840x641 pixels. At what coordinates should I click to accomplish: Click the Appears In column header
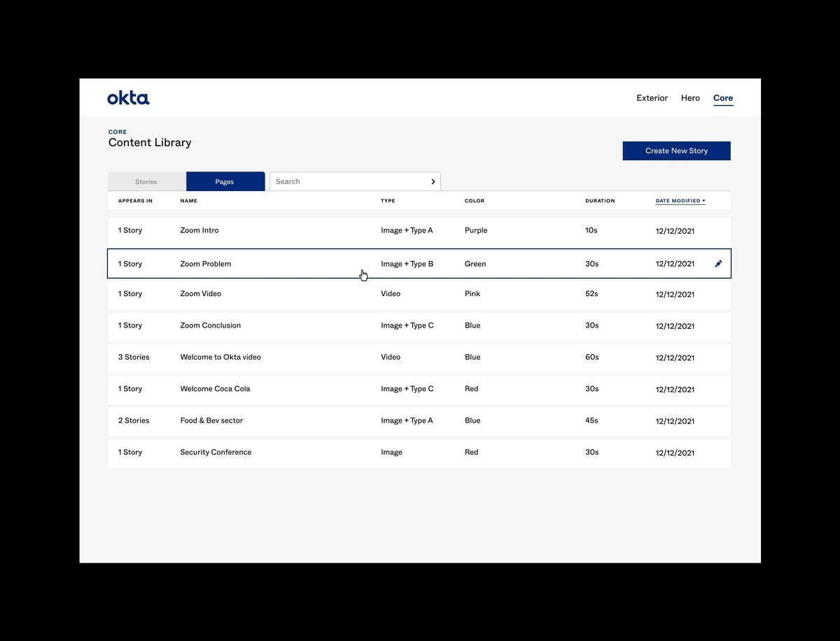point(135,201)
